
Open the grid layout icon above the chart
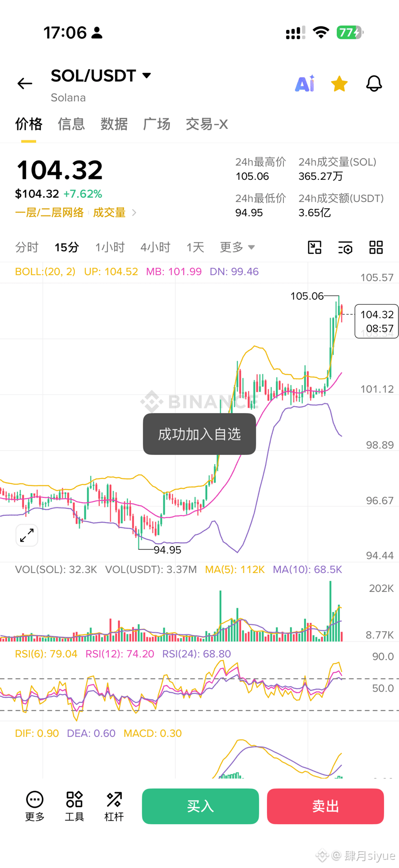coord(376,247)
